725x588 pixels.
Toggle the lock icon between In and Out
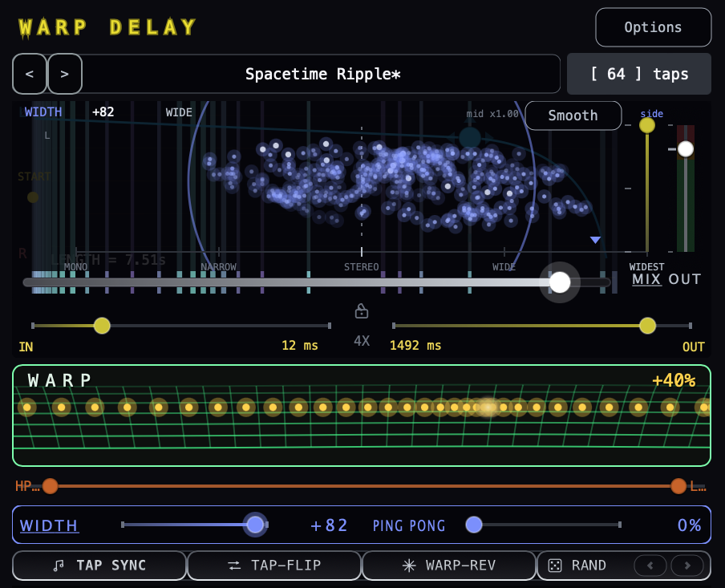coord(362,311)
